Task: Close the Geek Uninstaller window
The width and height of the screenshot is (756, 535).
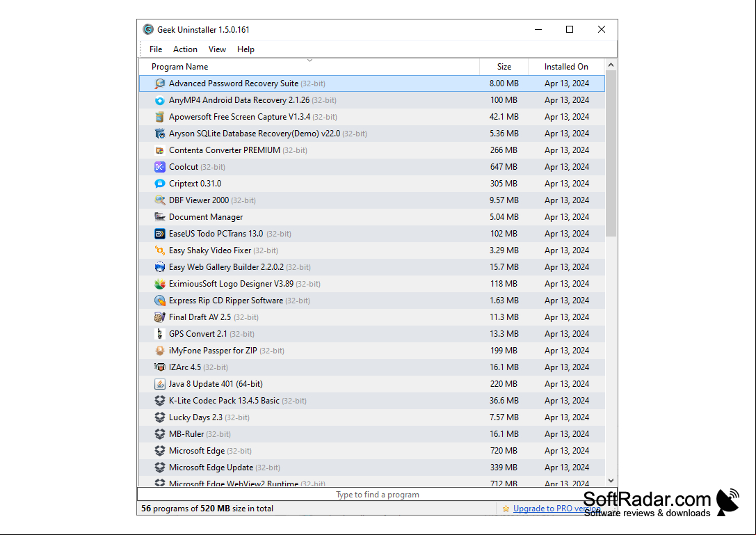Action: [x=601, y=29]
